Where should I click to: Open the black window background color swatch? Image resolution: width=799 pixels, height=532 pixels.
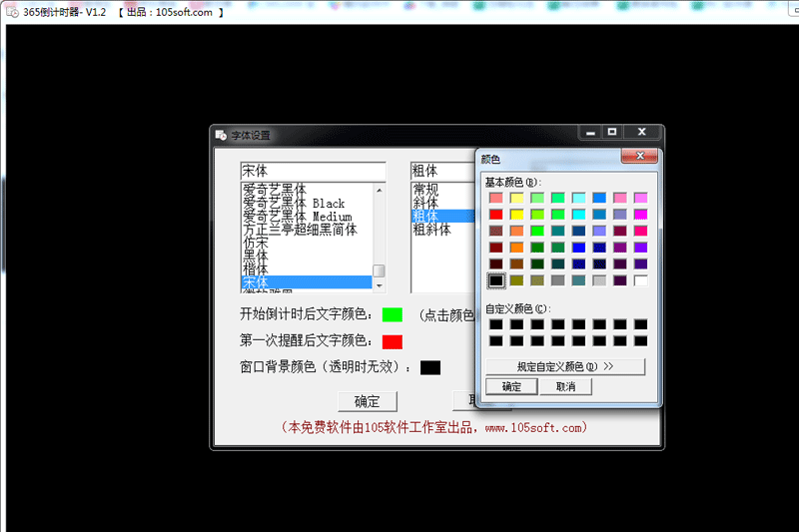click(x=429, y=367)
